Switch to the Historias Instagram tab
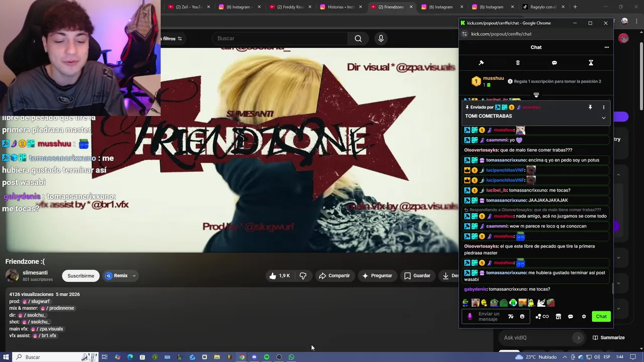The height and width of the screenshot is (362, 644). 341,7
